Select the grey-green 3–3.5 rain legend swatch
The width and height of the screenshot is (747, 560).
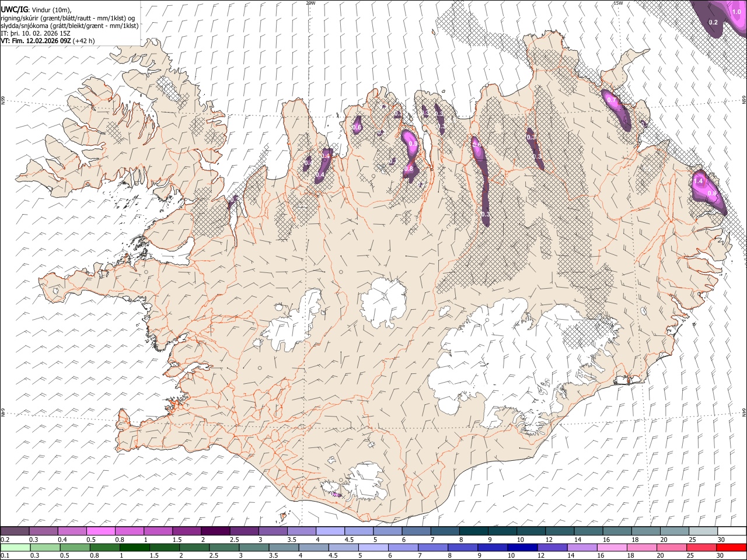(x=254, y=547)
